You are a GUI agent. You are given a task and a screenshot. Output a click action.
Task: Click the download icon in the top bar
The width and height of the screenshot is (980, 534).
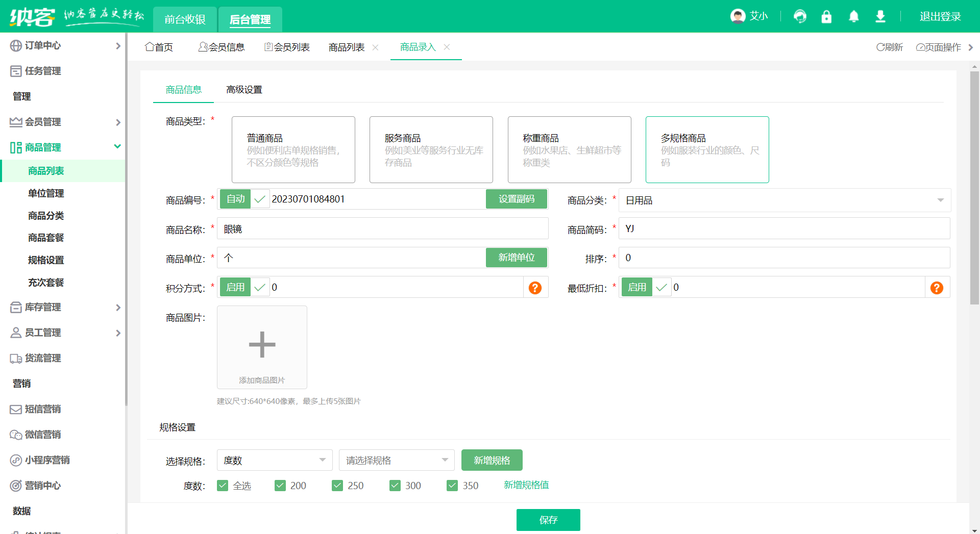tap(879, 16)
